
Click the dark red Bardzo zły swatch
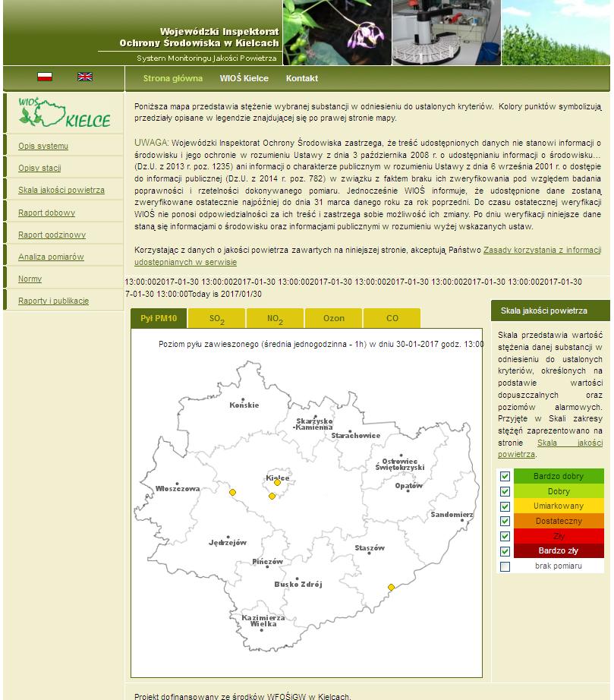click(x=559, y=551)
